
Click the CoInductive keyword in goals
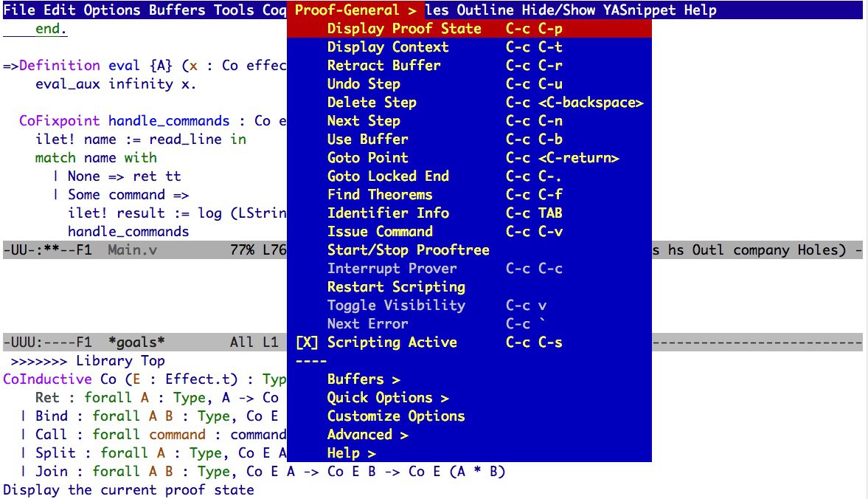click(47, 379)
